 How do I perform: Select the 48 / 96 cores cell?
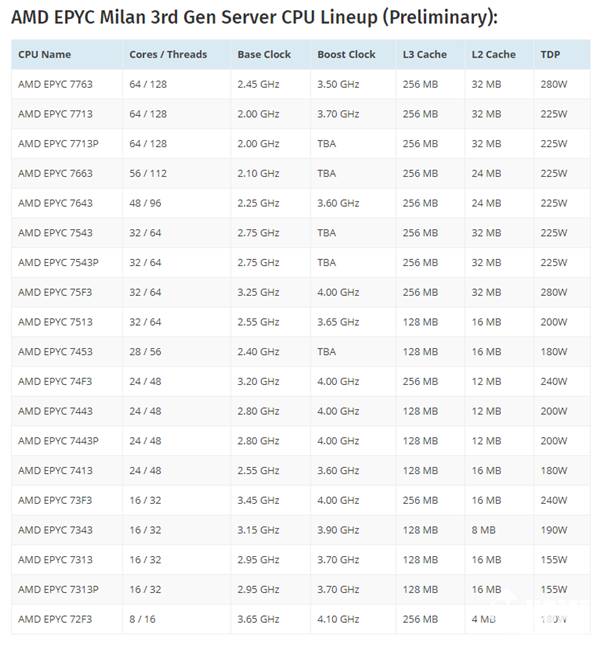(147, 203)
